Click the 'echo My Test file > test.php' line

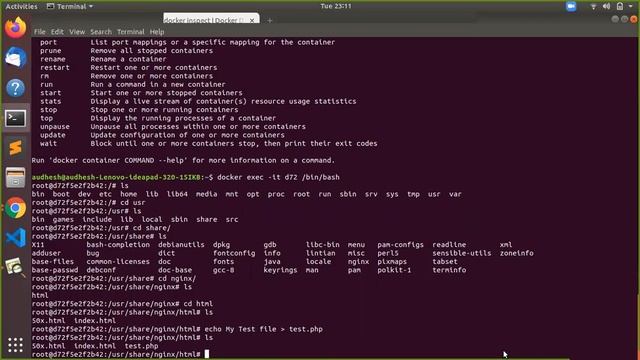tap(263, 329)
